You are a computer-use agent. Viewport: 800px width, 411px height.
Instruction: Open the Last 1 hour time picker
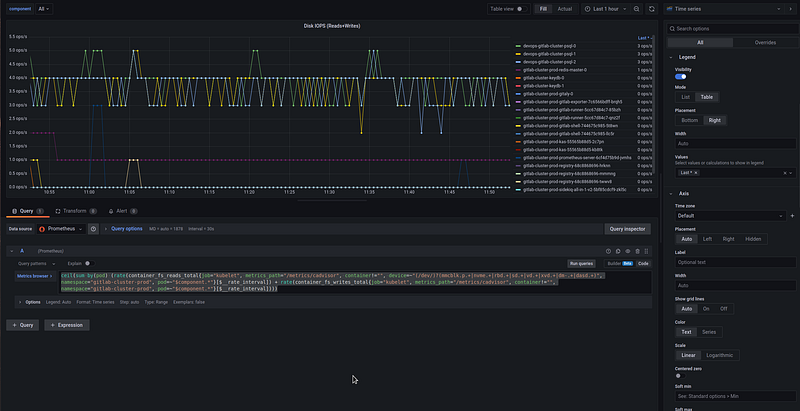[x=606, y=9]
